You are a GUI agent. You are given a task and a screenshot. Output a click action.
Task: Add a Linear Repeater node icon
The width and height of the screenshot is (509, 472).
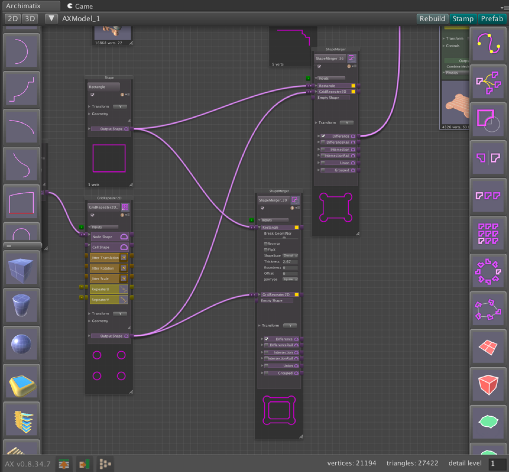click(x=488, y=196)
